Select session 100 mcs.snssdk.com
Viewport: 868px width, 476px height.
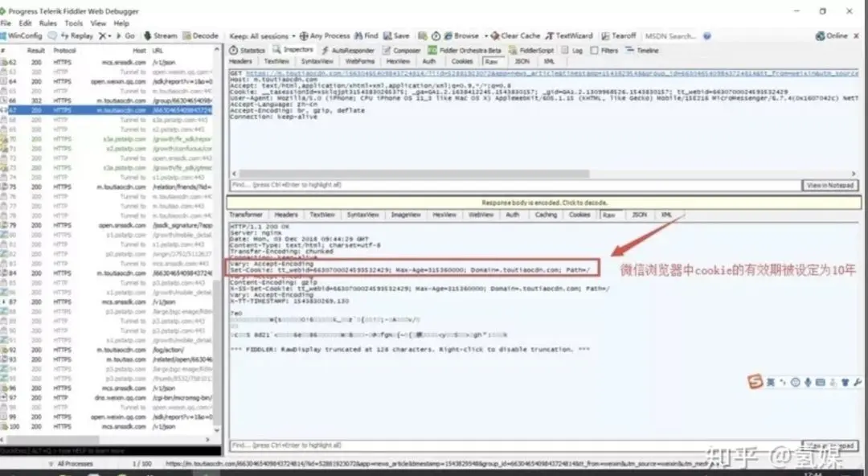pos(106,426)
